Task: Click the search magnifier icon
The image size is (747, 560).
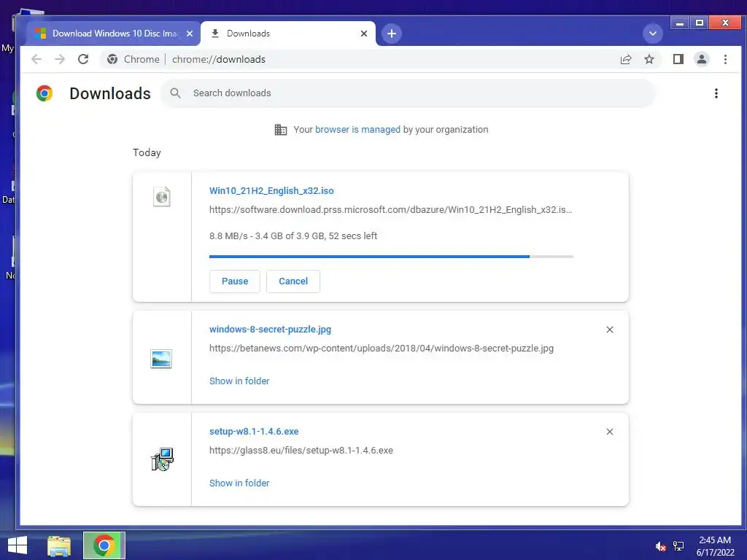Action: [175, 93]
